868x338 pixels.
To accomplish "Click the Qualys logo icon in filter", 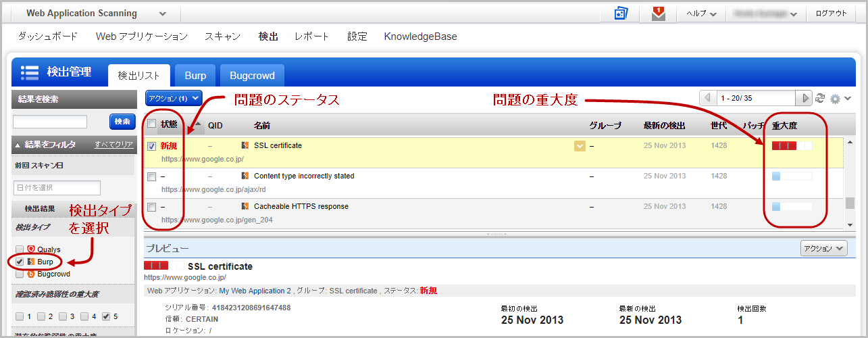I will 31,249.
